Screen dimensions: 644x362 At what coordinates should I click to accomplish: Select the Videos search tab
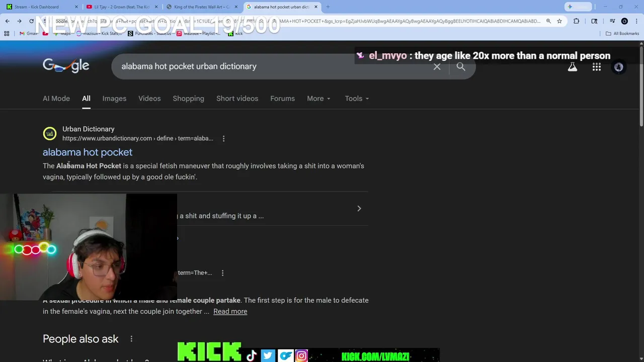coord(149,99)
